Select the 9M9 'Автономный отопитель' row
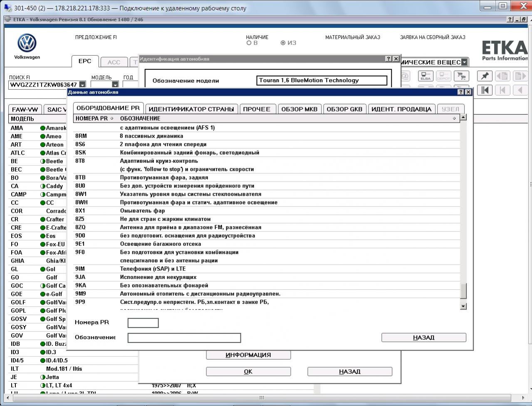The image size is (532, 406). click(x=267, y=294)
